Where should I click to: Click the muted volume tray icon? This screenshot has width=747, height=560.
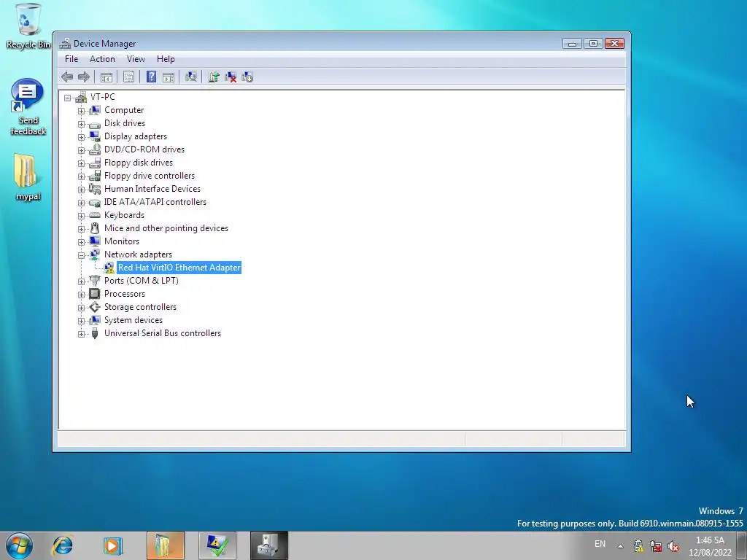click(x=673, y=546)
